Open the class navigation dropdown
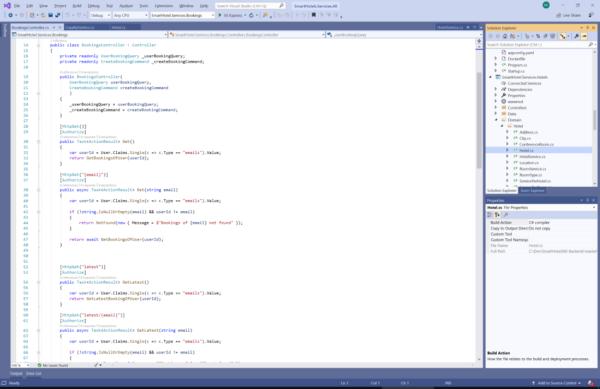The image size is (600, 389). point(247,35)
